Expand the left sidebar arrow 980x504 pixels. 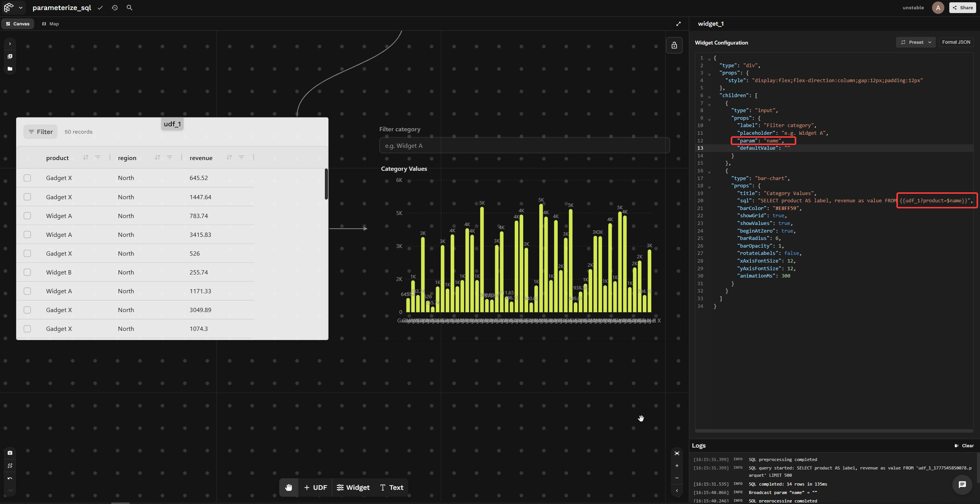pyautogui.click(x=10, y=44)
